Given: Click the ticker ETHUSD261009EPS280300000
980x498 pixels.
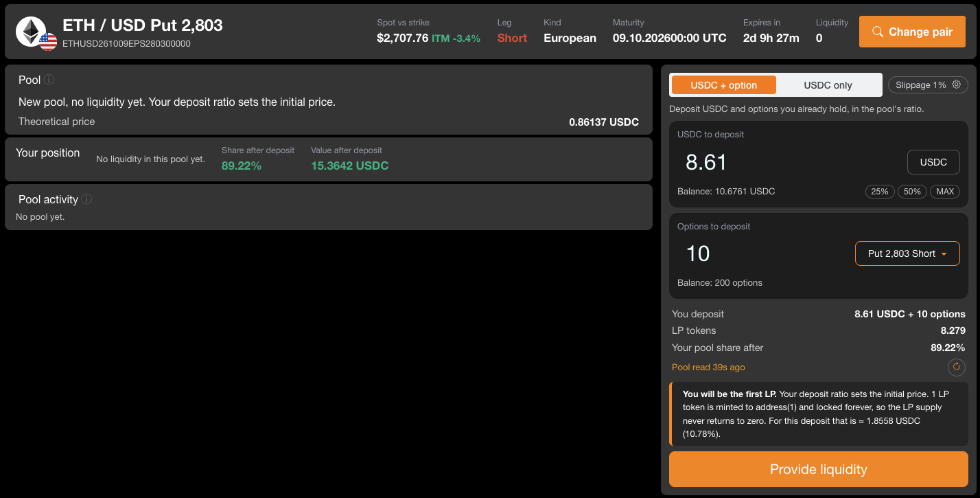Looking at the screenshot, I should (126, 44).
